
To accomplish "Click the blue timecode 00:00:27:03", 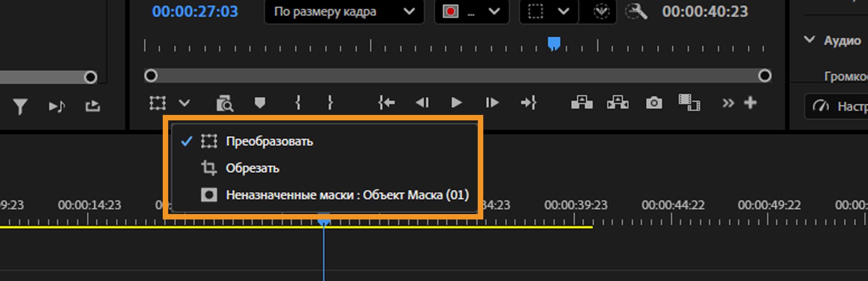I will 195,11.
